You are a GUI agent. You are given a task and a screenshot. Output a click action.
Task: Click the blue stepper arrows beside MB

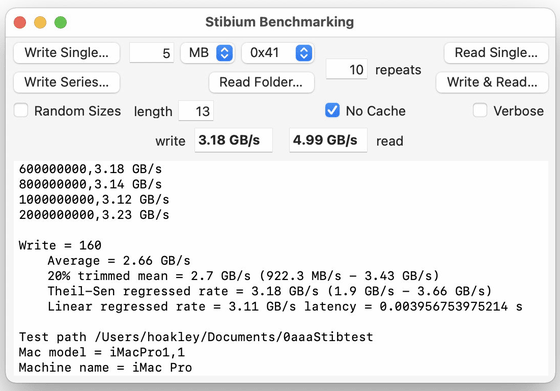coord(224,53)
